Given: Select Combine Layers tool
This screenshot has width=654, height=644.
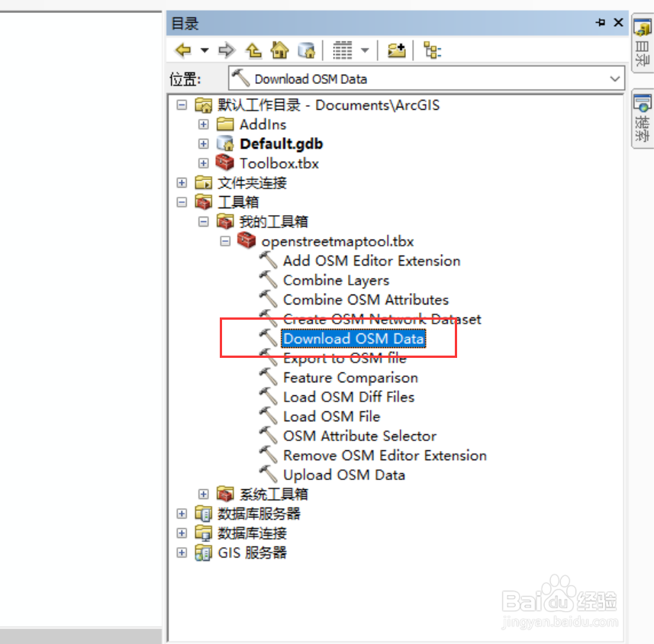Looking at the screenshot, I should click(x=337, y=280).
